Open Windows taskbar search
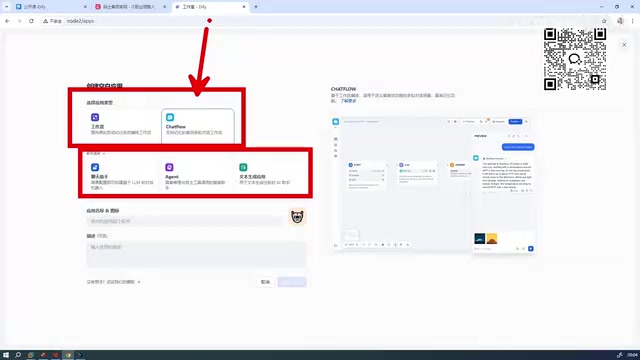 tap(18, 355)
